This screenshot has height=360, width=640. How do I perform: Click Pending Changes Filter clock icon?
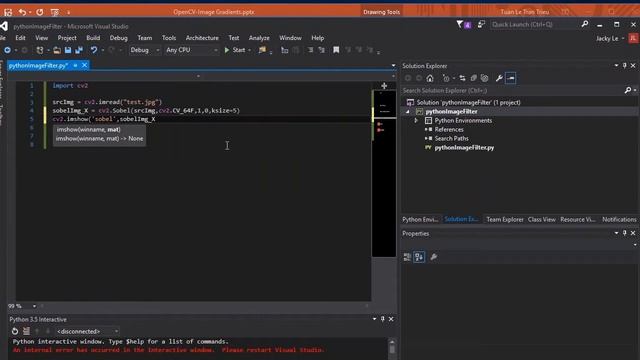pyautogui.click(x=446, y=78)
